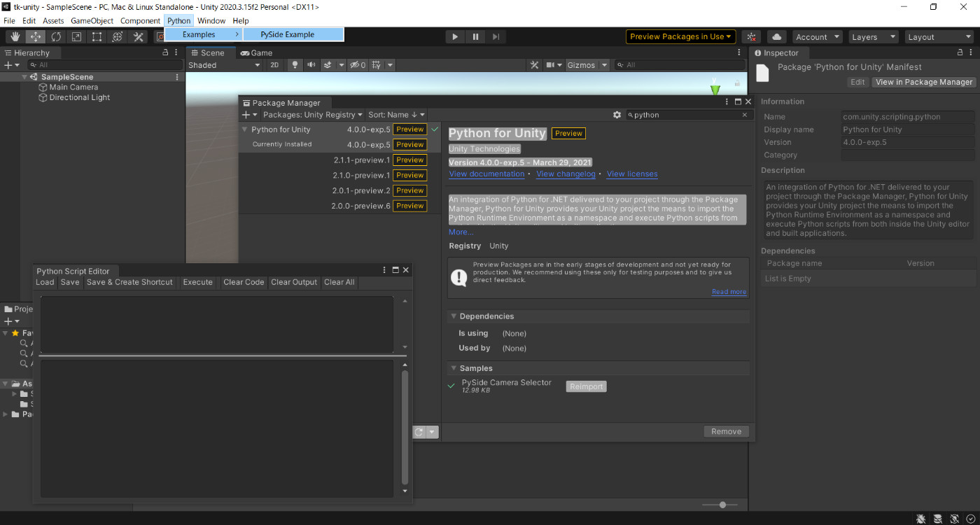Maximize the Python Script Editor window

pos(395,270)
